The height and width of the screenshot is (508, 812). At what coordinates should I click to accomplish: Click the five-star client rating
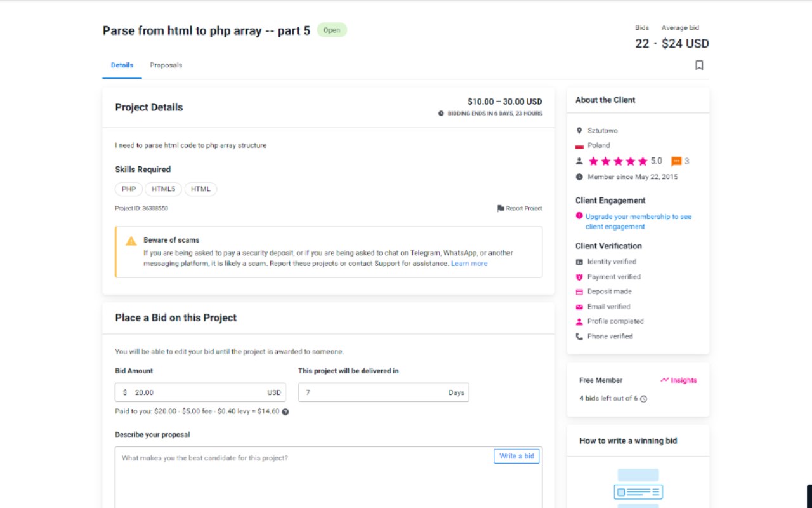click(x=618, y=161)
